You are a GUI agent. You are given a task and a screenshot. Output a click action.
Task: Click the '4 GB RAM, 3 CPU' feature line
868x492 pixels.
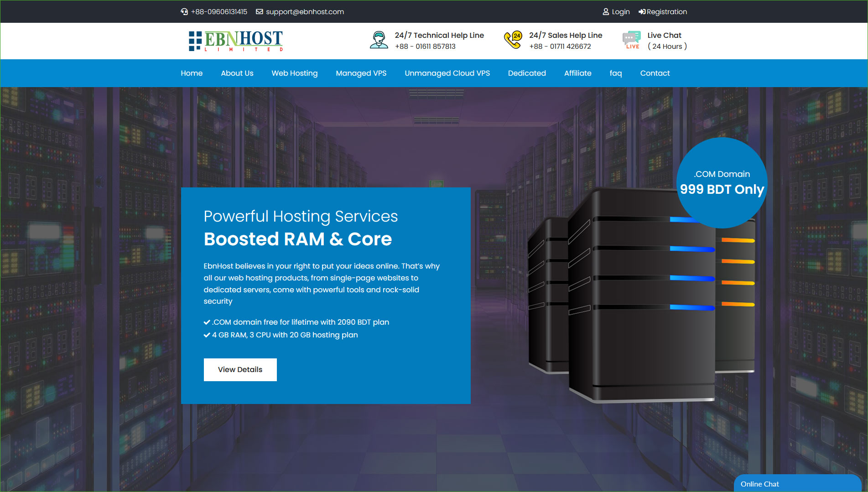click(x=281, y=335)
